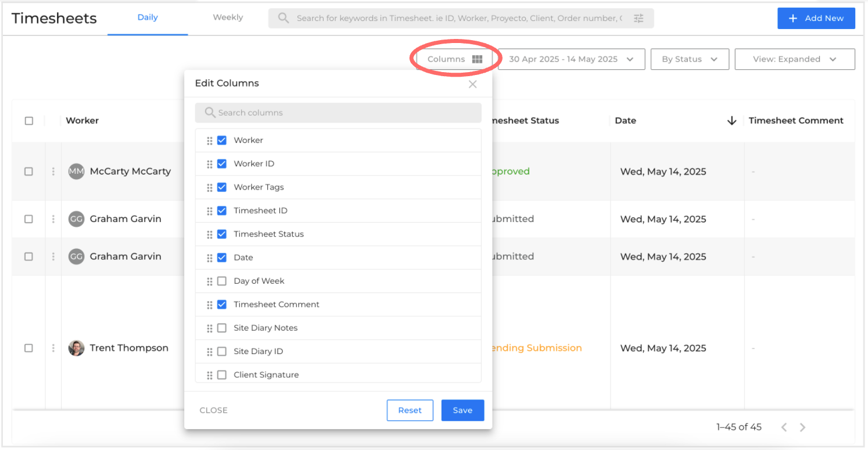Screen dimensions: 868x450
Task: Click the Pending Submission status text
Action: pyautogui.click(x=537, y=348)
